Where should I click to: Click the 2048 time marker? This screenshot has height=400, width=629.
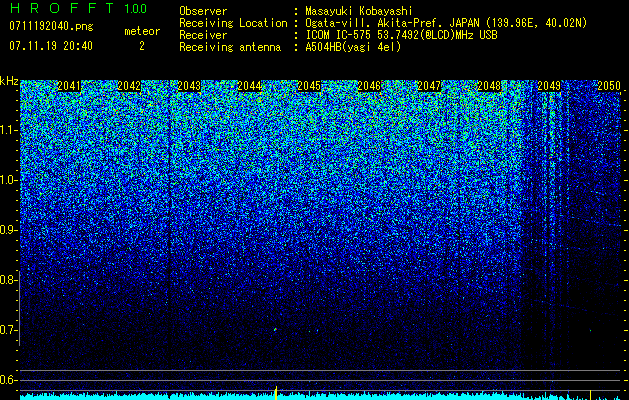coord(489,86)
